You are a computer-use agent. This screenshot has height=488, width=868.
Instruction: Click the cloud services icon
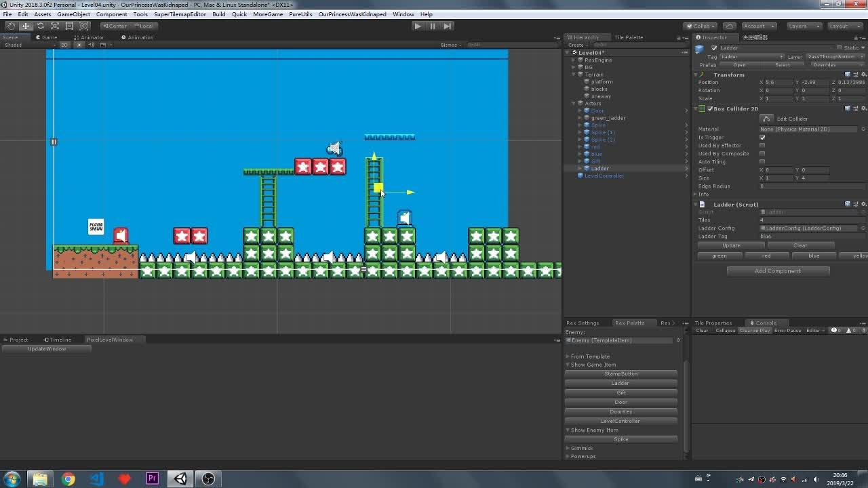tap(729, 26)
